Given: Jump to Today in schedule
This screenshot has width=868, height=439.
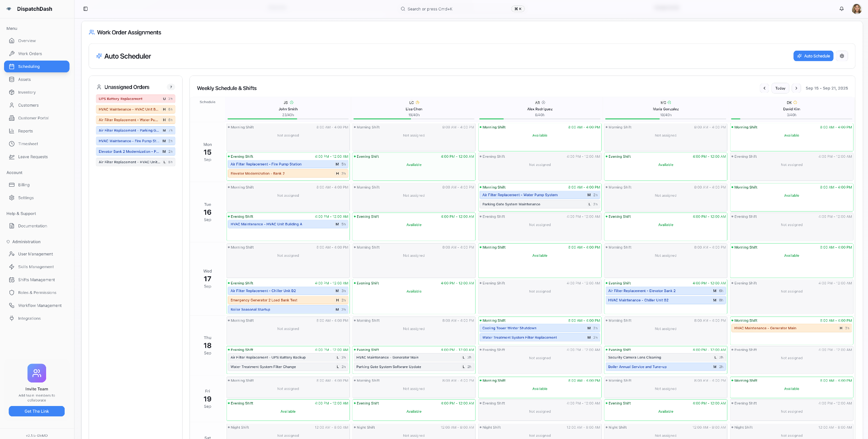Looking at the screenshot, I should click(x=780, y=88).
